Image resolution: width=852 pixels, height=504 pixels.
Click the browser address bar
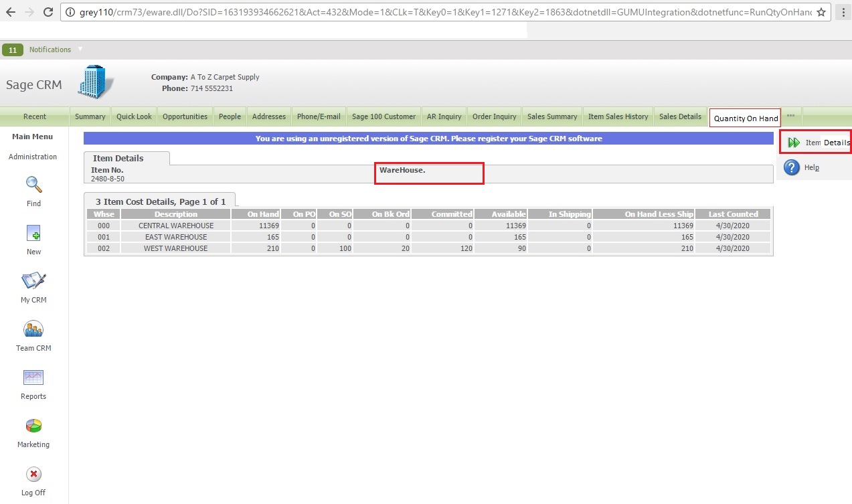(x=435, y=12)
